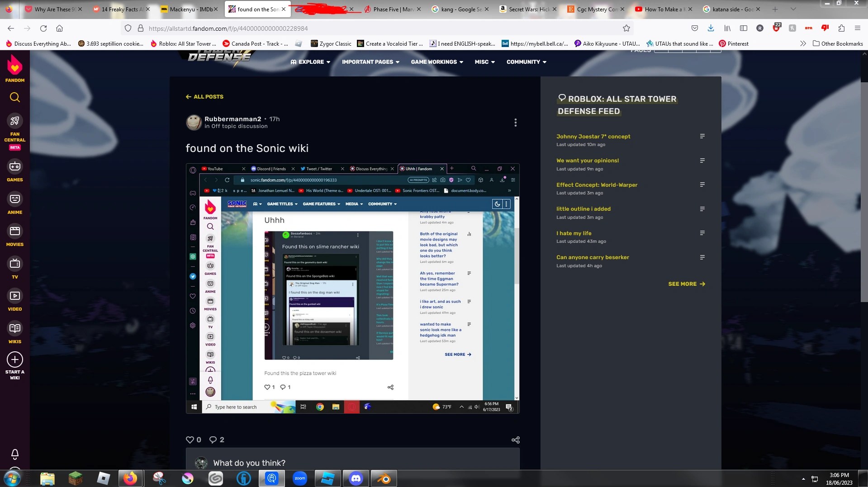Open the Can anyone carry beserker post
Viewport: 868px width, 487px height.
[x=593, y=257]
